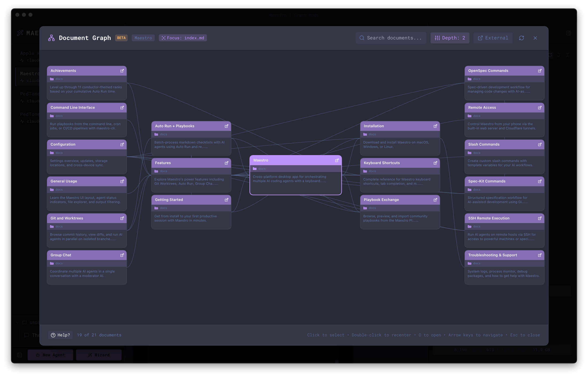Image resolution: width=588 pixels, height=377 pixels.
Task: Select the Remote Access node title
Action: click(482, 108)
